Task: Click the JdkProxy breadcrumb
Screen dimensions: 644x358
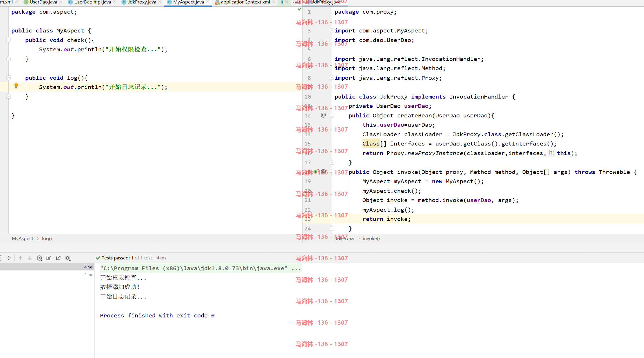Action: [x=345, y=238]
